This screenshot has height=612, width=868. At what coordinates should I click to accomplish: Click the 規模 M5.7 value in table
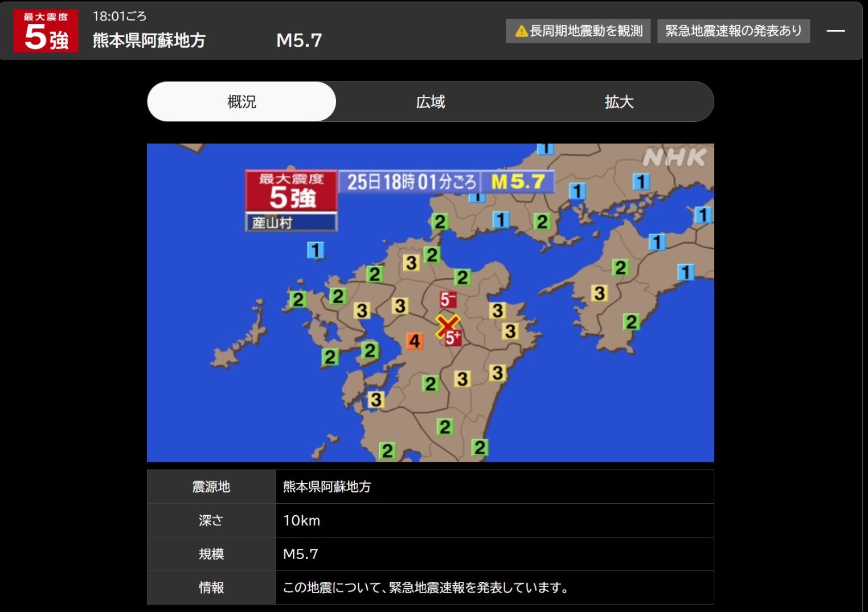point(301,554)
